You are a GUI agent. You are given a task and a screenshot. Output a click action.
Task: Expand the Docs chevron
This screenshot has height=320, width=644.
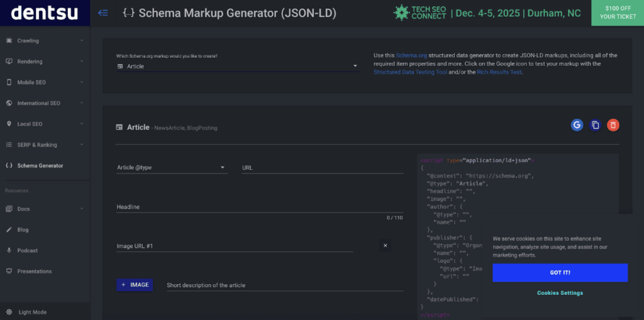[82, 209]
